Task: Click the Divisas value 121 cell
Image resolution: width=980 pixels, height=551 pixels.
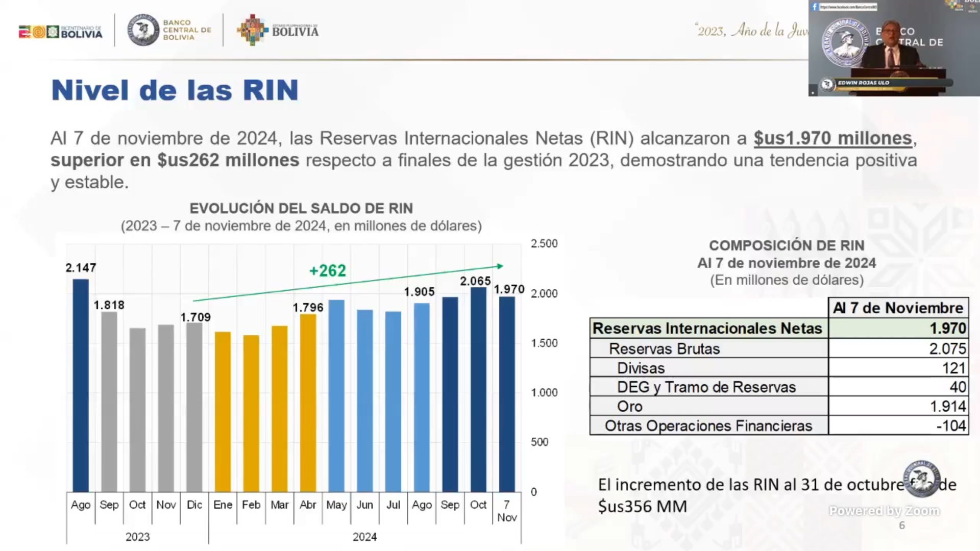Action: [949, 367]
